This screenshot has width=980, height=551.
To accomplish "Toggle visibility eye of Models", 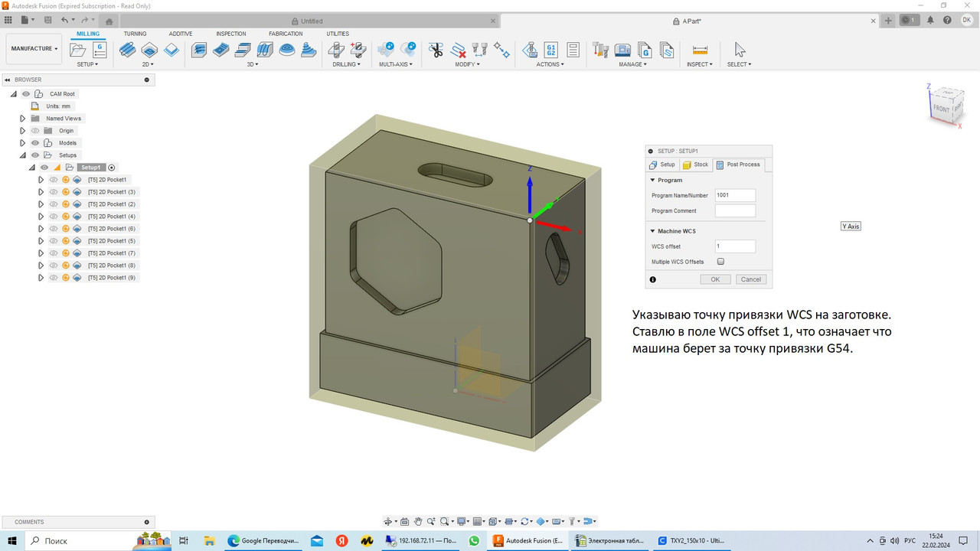I will 35,143.
